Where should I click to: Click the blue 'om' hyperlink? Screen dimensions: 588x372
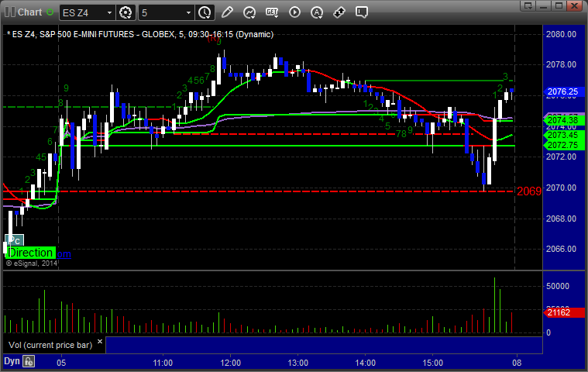point(64,254)
